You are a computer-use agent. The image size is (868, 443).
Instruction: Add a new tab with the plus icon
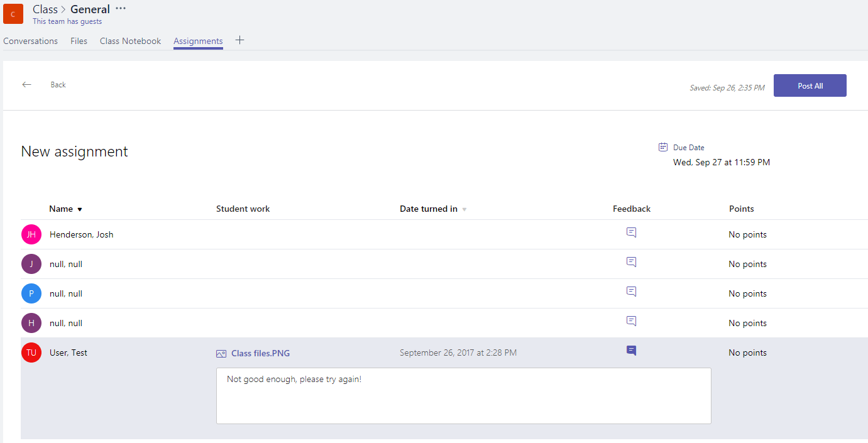pos(239,40)
